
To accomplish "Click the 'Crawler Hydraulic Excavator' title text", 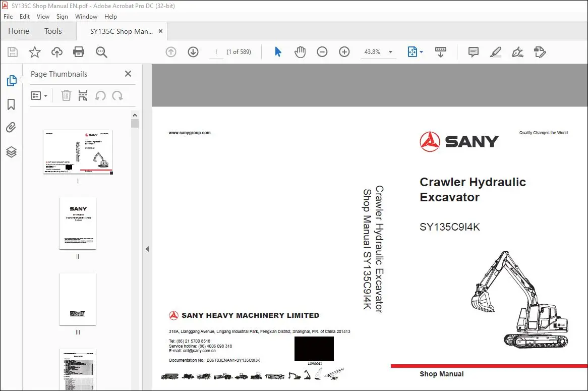I will click(473, 190).
